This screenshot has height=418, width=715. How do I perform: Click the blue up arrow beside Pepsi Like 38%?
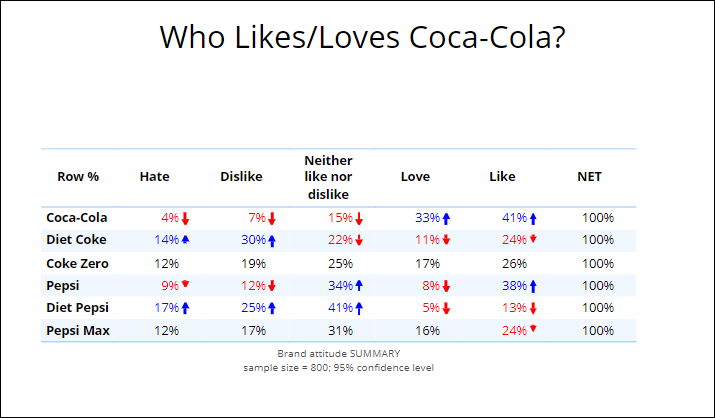(534, 286)
